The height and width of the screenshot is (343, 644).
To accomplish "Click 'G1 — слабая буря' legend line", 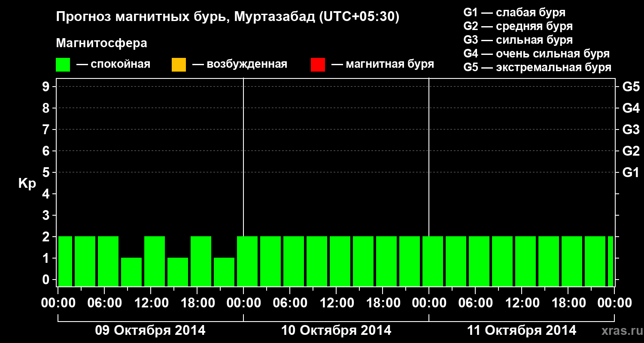I will click(x=514, y=12).
